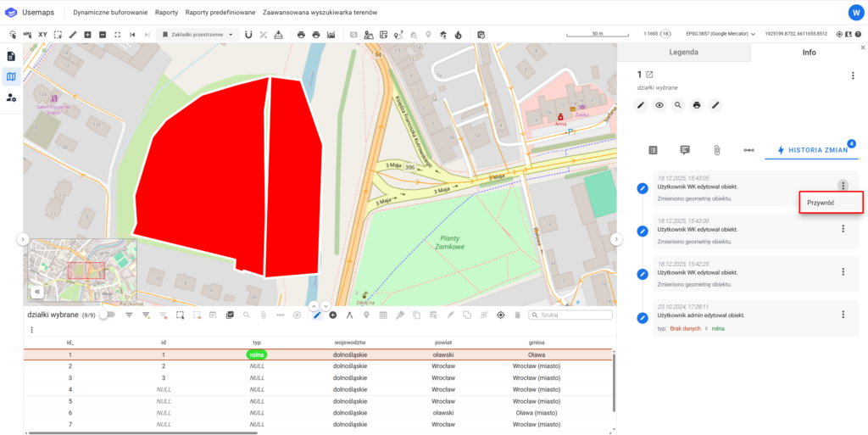Open the Raporty predefiniowane menu
The image size is (868, 435).
click(x=220, y=13)
